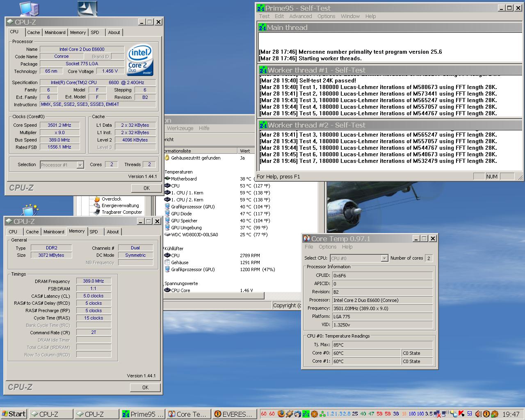The width and height of the screenshot is (525, 420).
Task: Select Tragbarer Computer in the tree
Action: 121,212
